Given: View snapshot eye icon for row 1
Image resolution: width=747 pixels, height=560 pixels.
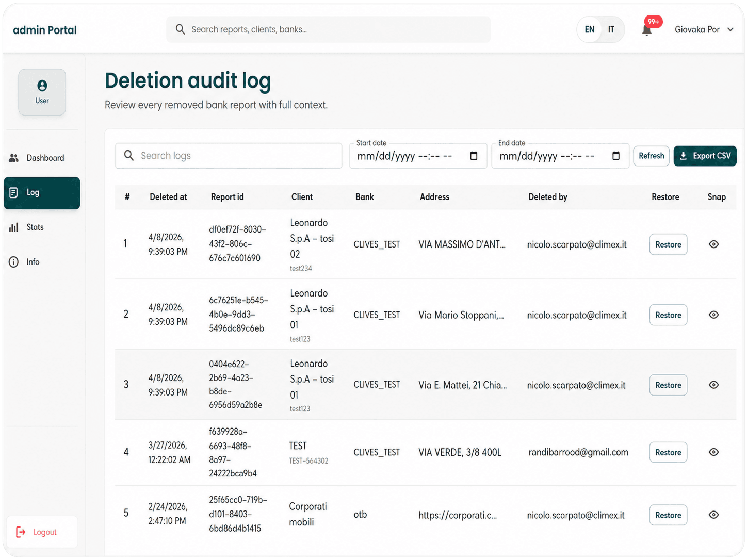Looking at the screenshot, I should [714, 244].
